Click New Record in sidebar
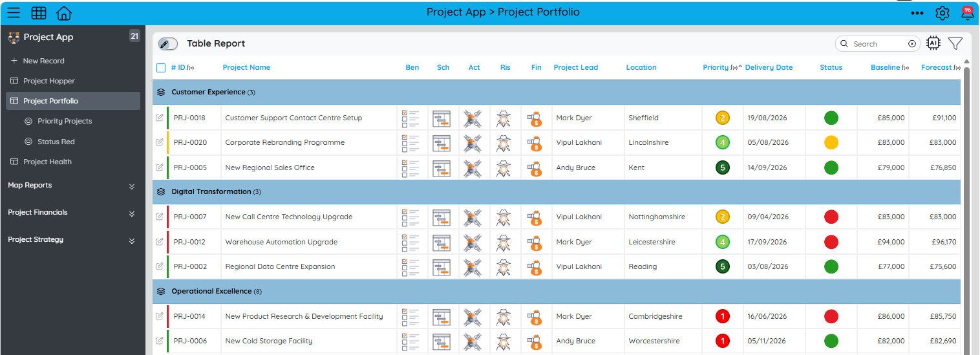980x355 pixels. coord(43,61)
